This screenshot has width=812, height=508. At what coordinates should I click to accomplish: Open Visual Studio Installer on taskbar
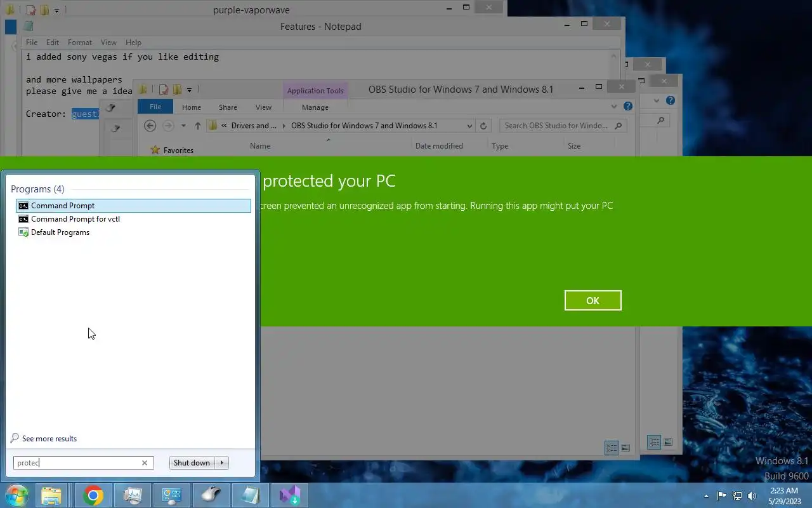coord(290,495)
